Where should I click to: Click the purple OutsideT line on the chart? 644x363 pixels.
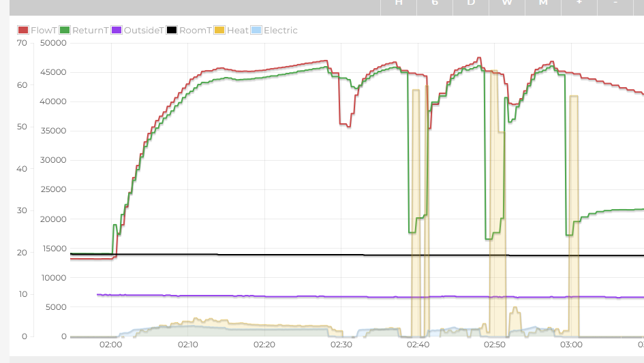click(273, 296)
